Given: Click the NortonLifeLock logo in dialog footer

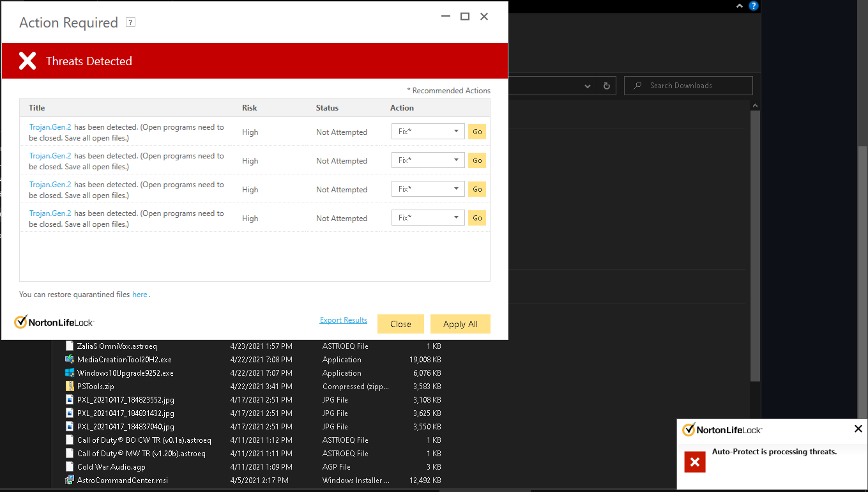Looking at the screenshot, I should pos(54,321).
